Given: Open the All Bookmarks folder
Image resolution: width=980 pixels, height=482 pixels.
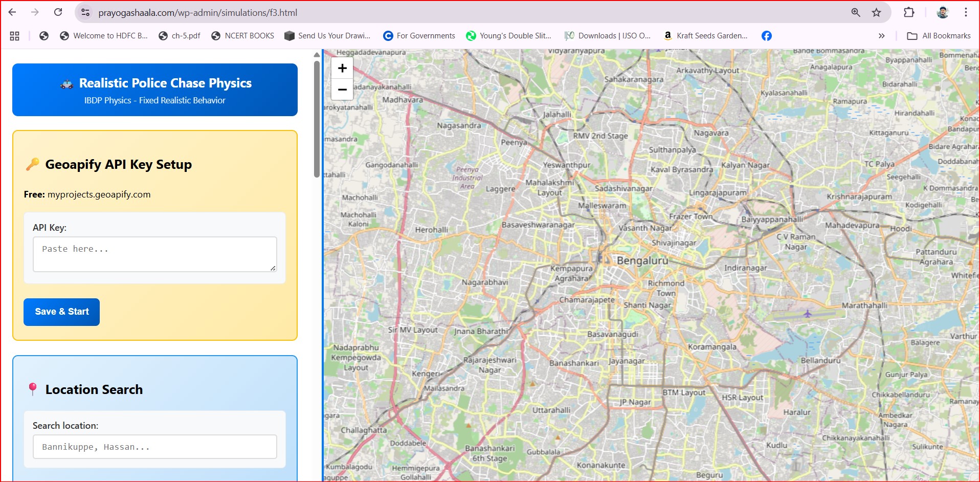Looking at the screenshot, I should (x=939, y=36).
